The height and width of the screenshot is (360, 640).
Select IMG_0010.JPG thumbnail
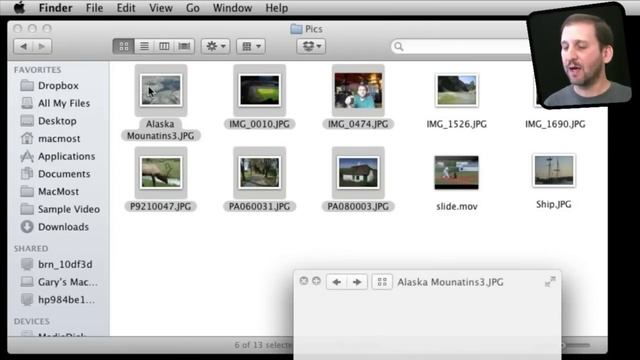tap(260, 90)
